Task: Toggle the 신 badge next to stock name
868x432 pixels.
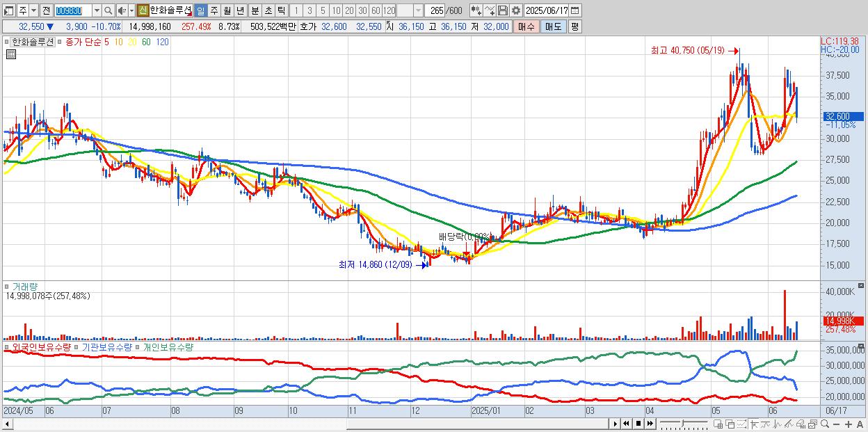Action: pyautogui.click(x=143, y=10)
